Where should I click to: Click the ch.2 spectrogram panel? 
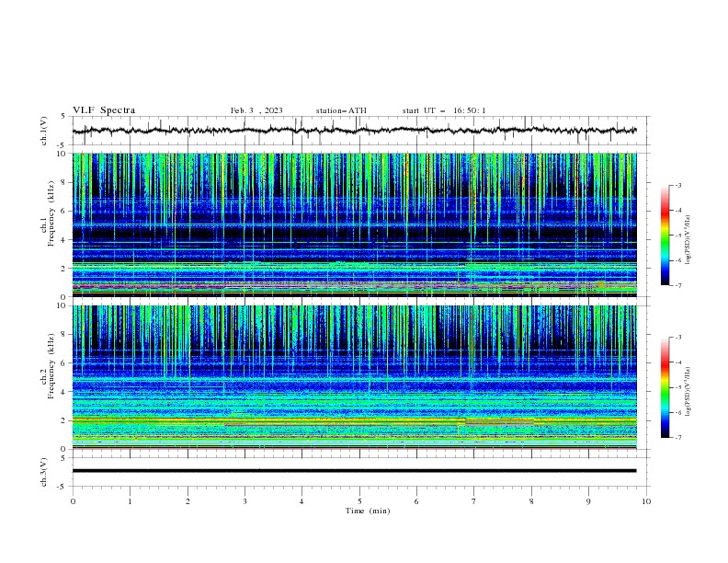[355, 377]
